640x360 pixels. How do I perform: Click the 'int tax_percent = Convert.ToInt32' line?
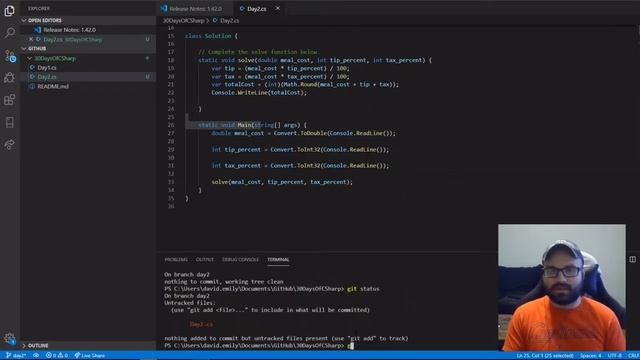click(300, 166)
